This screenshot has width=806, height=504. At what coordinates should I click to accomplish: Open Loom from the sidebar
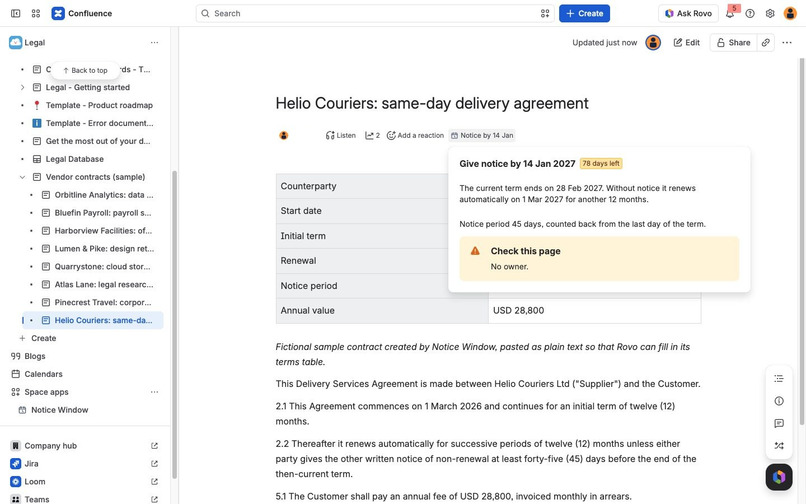tap(34, 482)
